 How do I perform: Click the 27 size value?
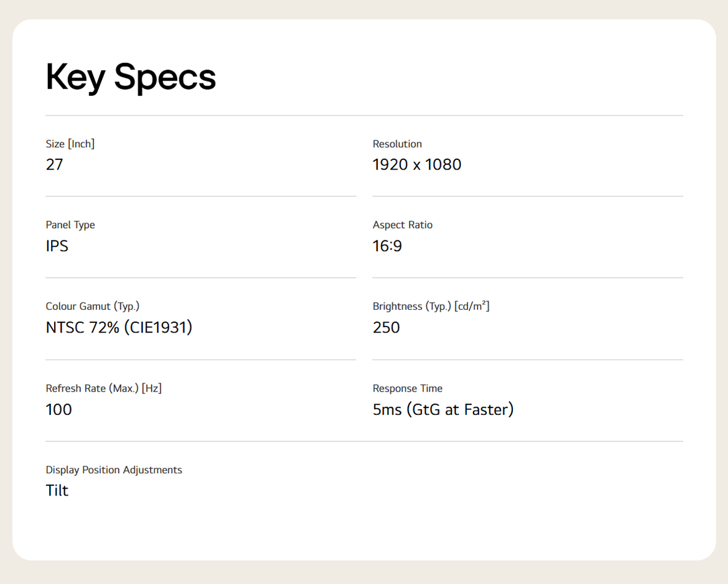click(x=54, y=165)
